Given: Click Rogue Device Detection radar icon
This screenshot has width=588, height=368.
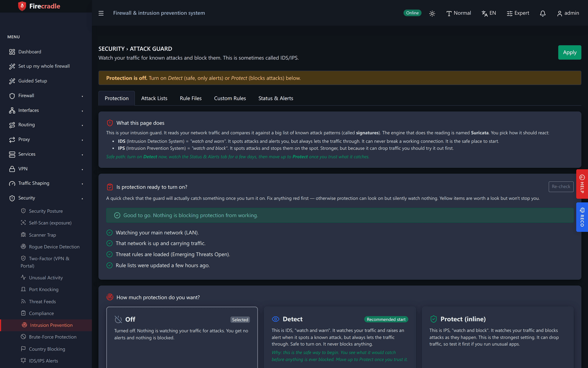Looking at the screenshot, I should point(24,247).
